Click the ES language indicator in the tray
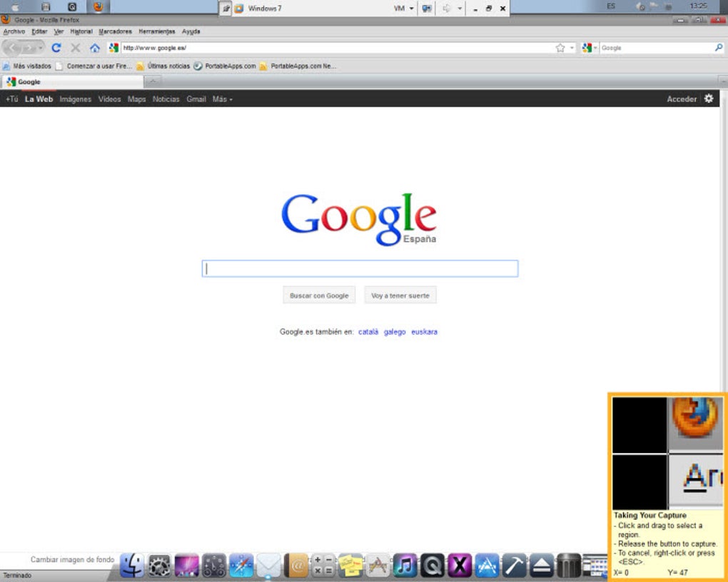Viewport: 728px width, 582px height. click(611, 6)
